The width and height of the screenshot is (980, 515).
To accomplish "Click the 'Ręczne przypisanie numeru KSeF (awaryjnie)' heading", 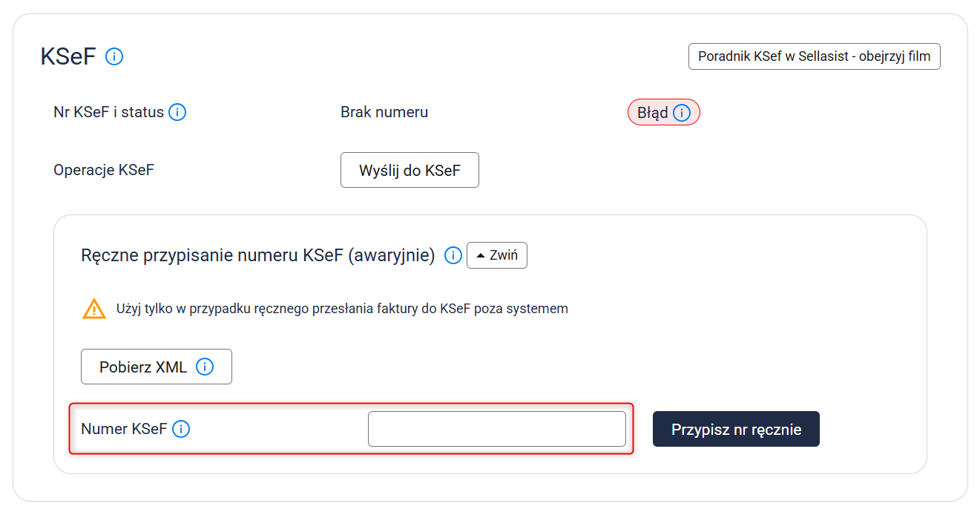I will [257, 256].
